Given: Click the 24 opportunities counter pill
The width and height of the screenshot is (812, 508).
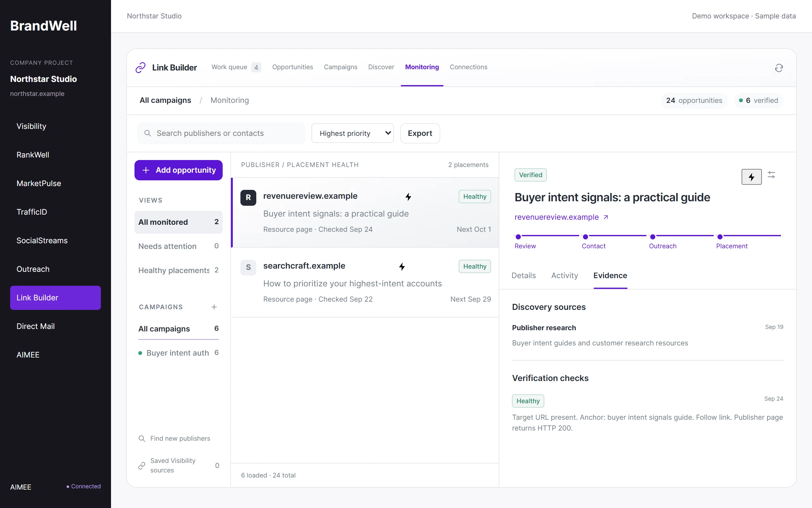Looking at the screenshot, I should pyautogui.click(x=694, y=100).
